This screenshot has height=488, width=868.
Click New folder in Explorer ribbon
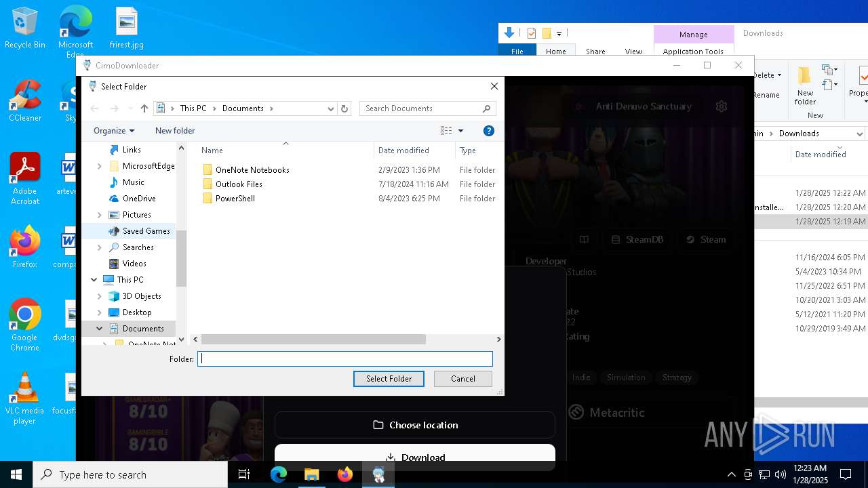pyautogui.click(x=805, y=85)
